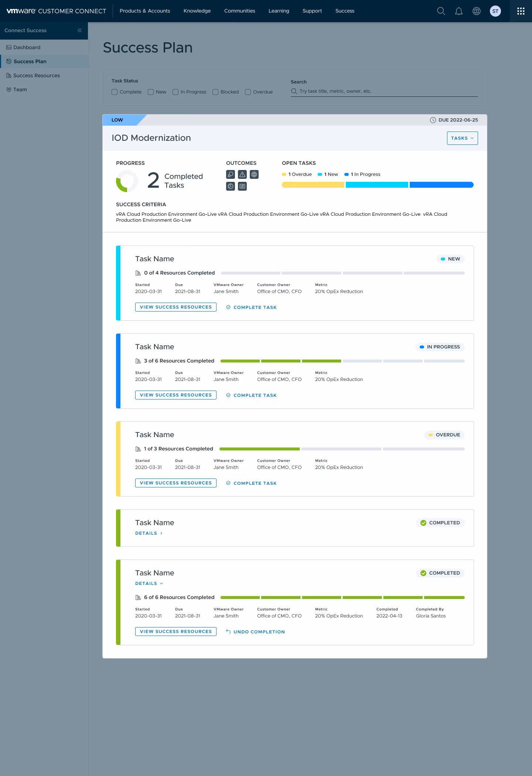
Task: Open the Communities menu
Action: [239, 11]
